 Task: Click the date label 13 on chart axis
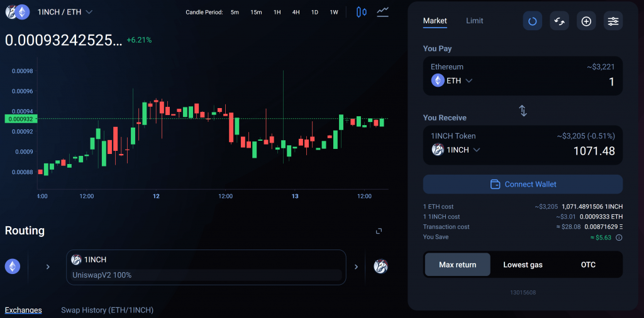[295, 196]
